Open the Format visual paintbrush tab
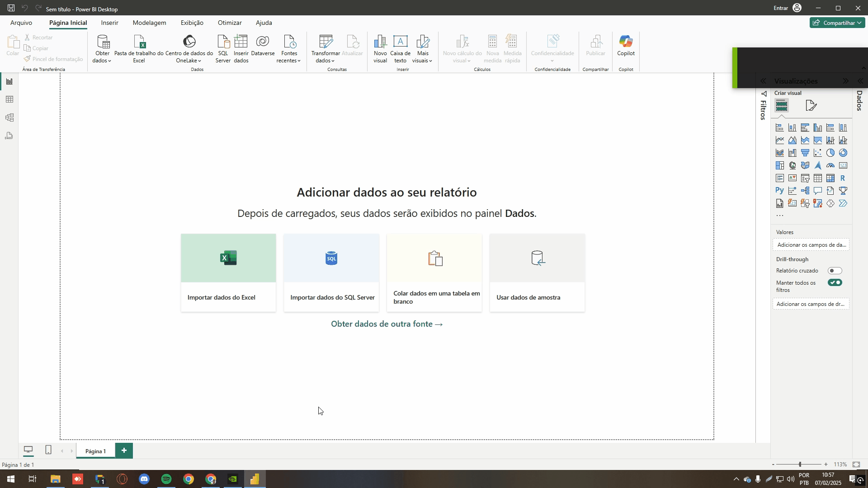The width and height of the screenshot is (868, 488). pos(811,106)
